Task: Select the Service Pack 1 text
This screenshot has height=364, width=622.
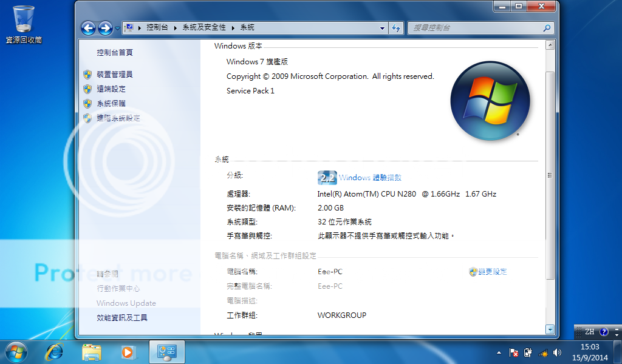Action: (250, 91)
